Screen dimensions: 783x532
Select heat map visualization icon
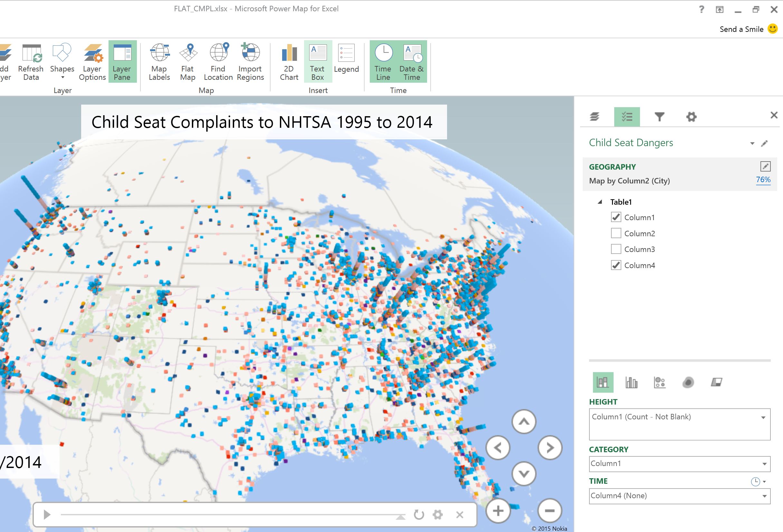pos(688,382)
